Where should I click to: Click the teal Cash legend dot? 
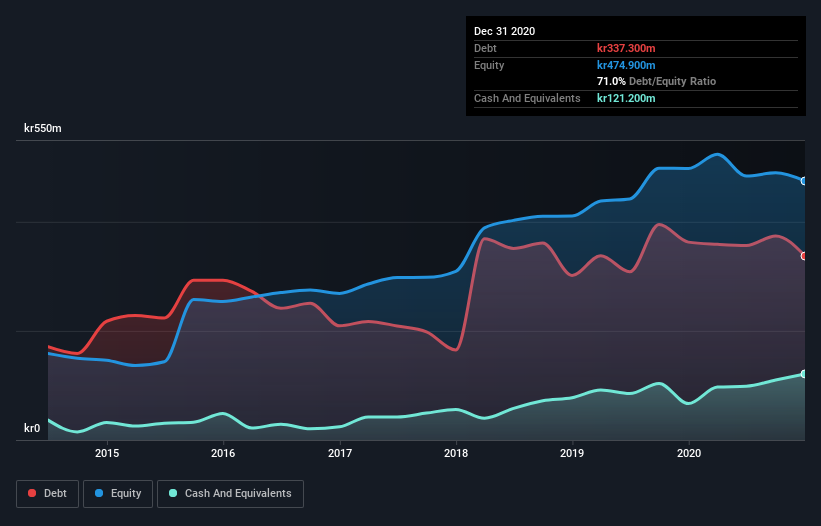pos(173,493)
